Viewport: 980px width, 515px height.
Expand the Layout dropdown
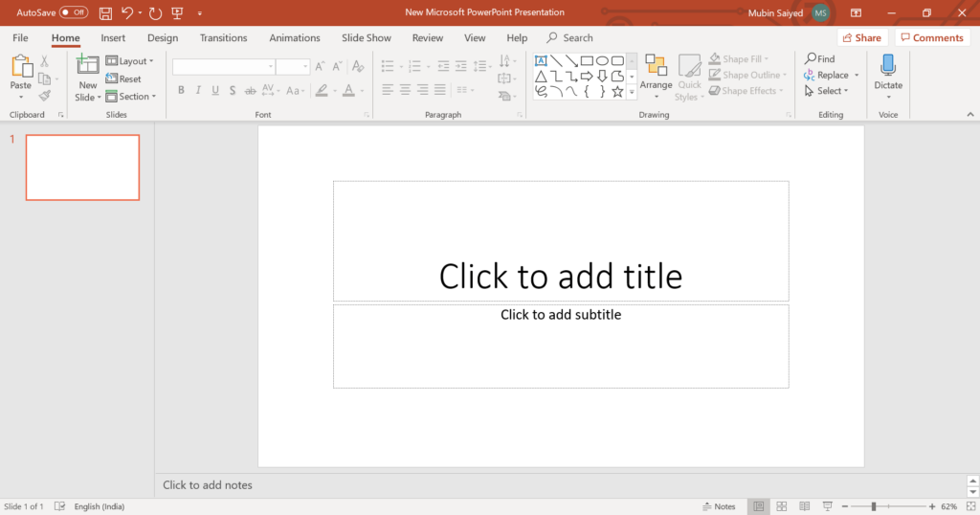[x=133, y=61]
